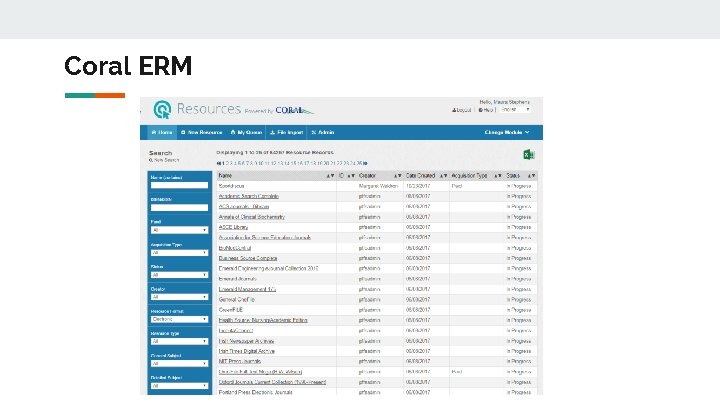Select the Portland Press Electronic Journals row

(x=377, y=393)
